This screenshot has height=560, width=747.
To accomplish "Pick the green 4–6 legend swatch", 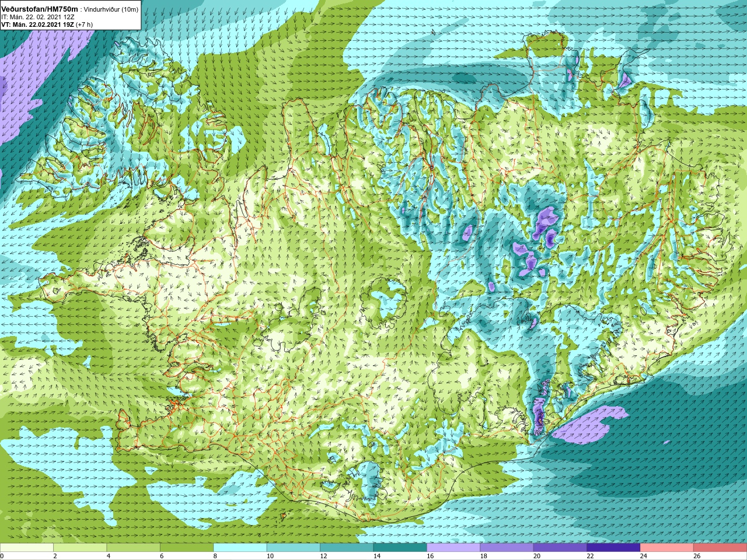I will click(x=134, y=548).
